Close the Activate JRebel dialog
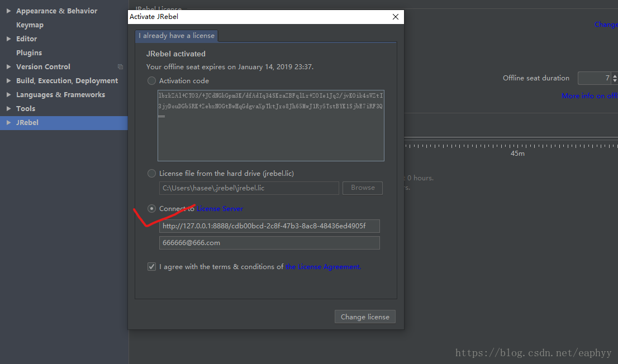The image size is (618, 364). tap(395, 17)
